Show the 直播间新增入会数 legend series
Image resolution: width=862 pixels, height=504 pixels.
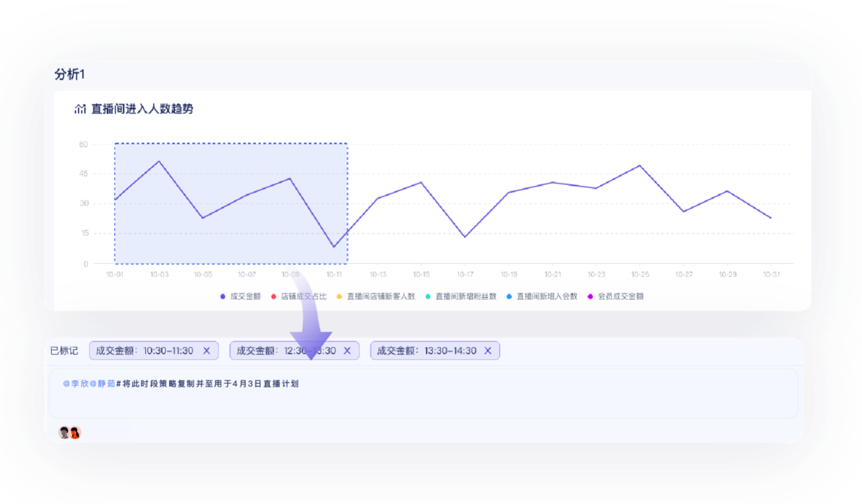(542, 296)
